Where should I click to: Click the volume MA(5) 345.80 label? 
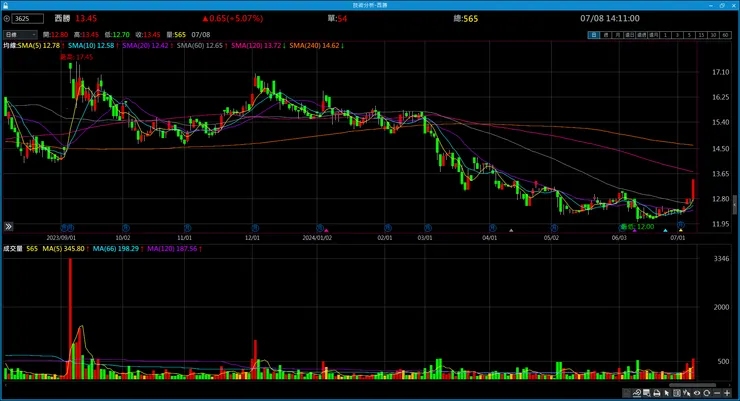point(65,249)
